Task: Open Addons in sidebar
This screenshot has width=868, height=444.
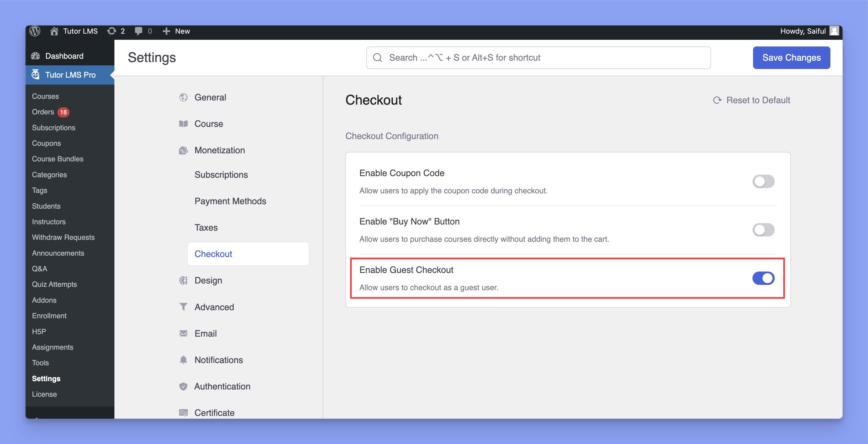Action: (x=44, y=300)
